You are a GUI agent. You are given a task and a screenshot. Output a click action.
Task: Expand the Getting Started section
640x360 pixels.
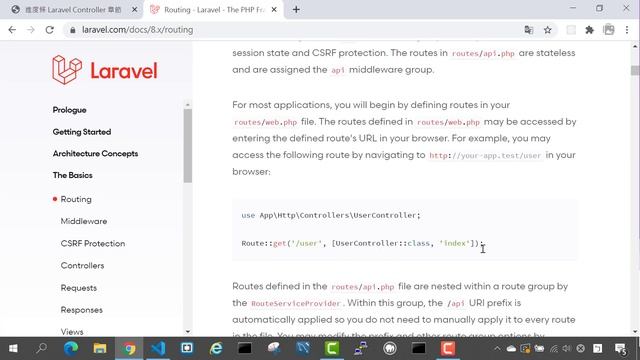coord(82,132)
